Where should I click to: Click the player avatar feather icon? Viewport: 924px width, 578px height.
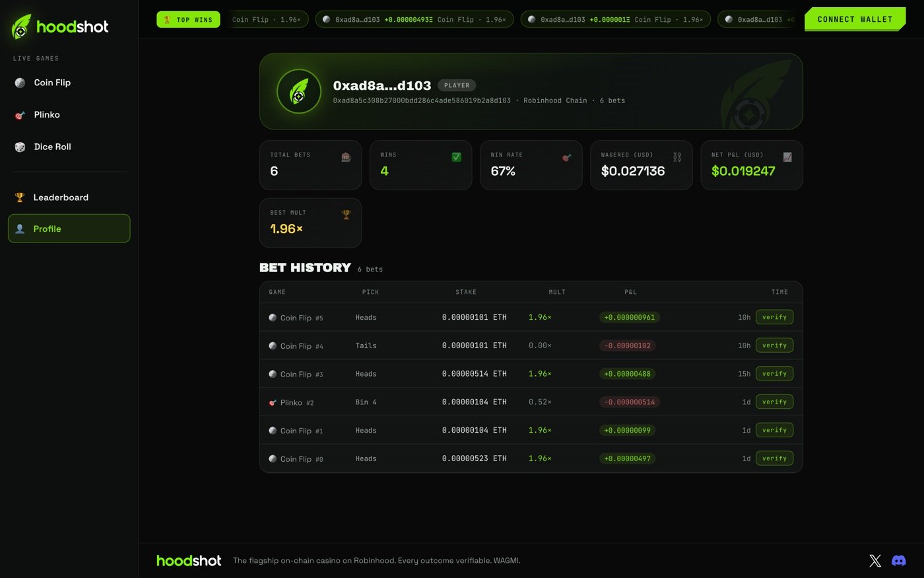299,91
